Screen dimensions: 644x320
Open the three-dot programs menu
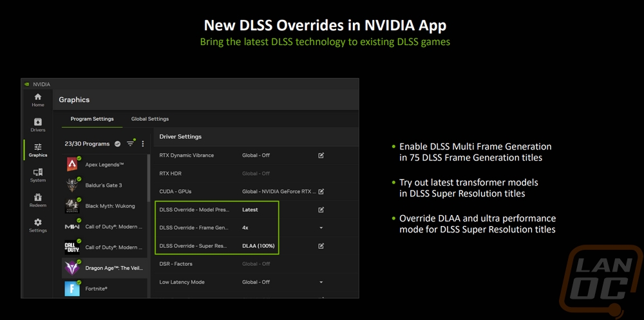pos(143,144)
